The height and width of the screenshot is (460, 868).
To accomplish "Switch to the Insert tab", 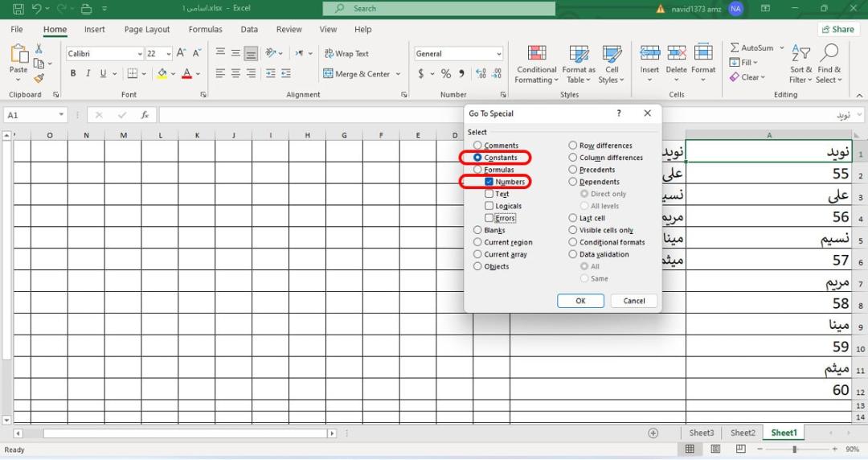I will 95,30.
